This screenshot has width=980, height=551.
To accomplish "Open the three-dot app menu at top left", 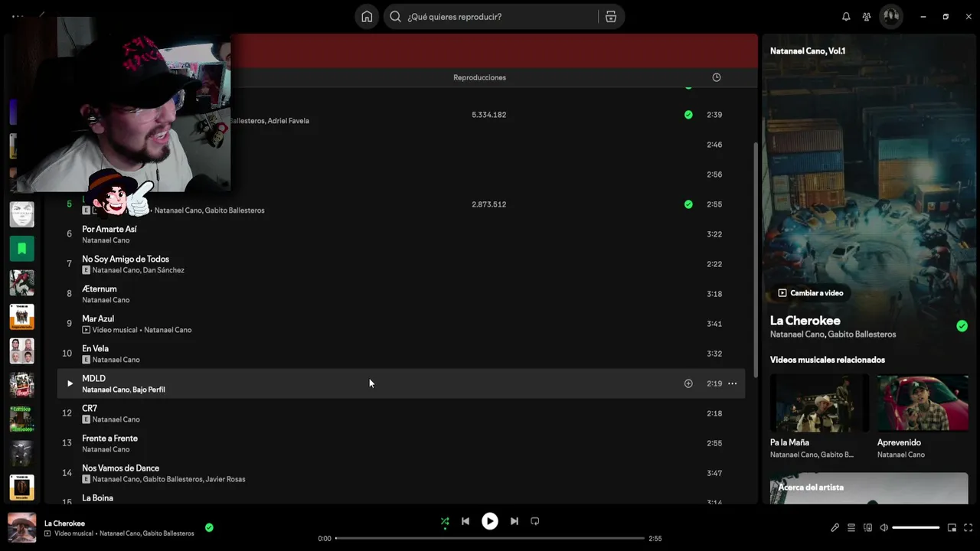I will pos(18,16).
